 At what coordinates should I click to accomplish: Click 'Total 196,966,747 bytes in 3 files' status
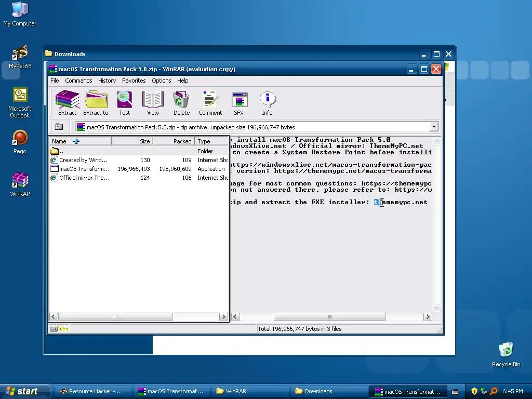[x=300, y=329]
